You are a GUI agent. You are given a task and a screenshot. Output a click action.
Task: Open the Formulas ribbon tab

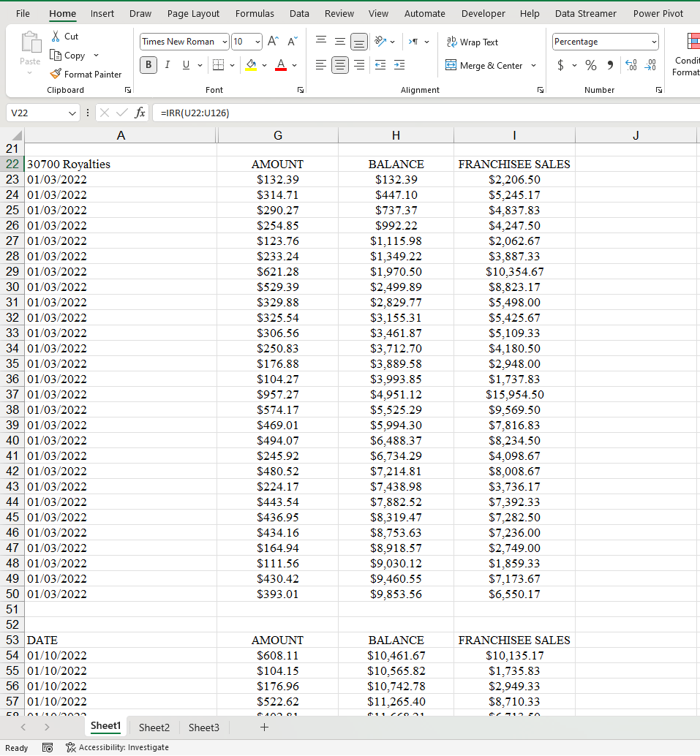(x=255, y=13)
